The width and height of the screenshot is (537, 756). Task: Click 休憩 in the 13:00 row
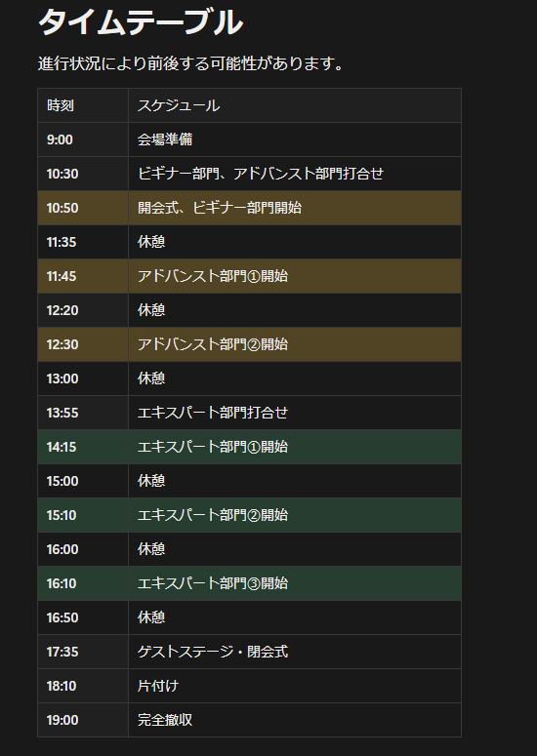[x=295, y=378]
